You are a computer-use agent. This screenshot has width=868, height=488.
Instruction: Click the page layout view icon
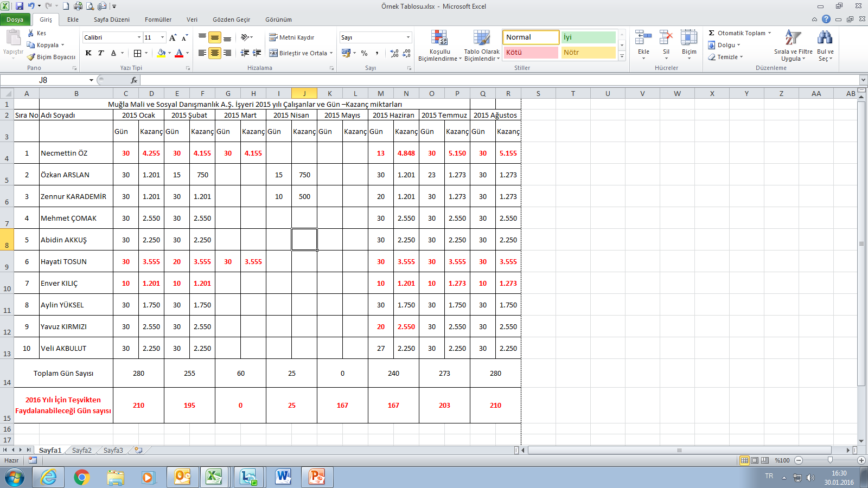tap(755, 460)
